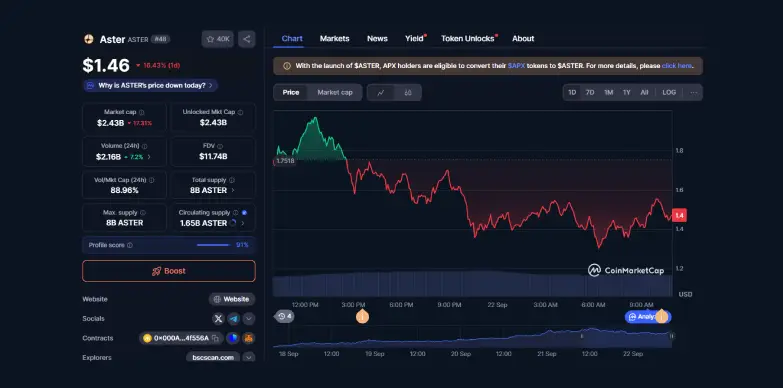Open 'Why is ASTER's price down today?'
Screen dimensions: 783x388
click(150, 85)
